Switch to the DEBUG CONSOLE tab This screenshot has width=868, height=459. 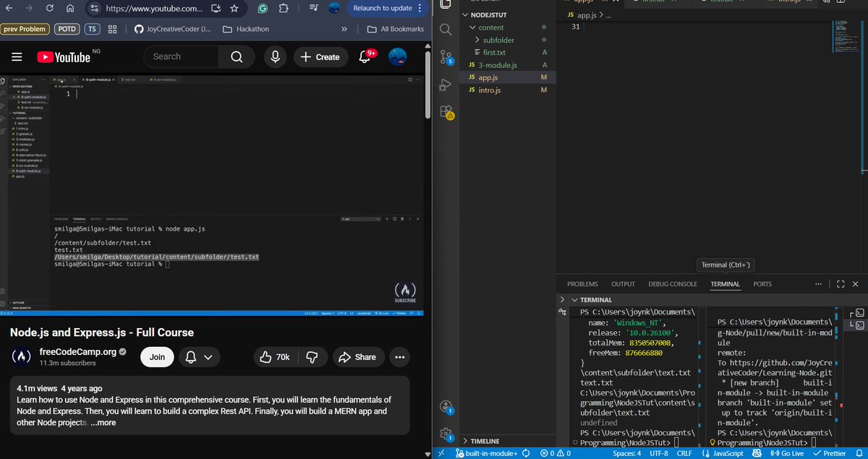tap(672, 283)
